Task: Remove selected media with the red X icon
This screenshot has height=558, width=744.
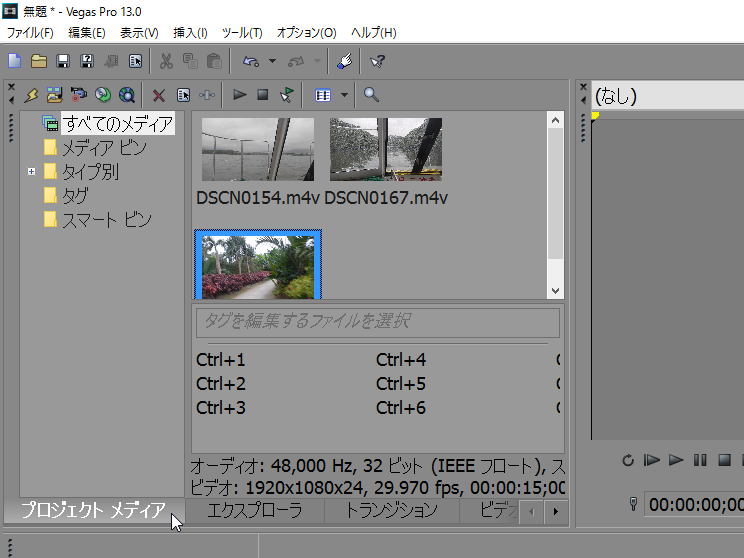Action: pos(158,95)
